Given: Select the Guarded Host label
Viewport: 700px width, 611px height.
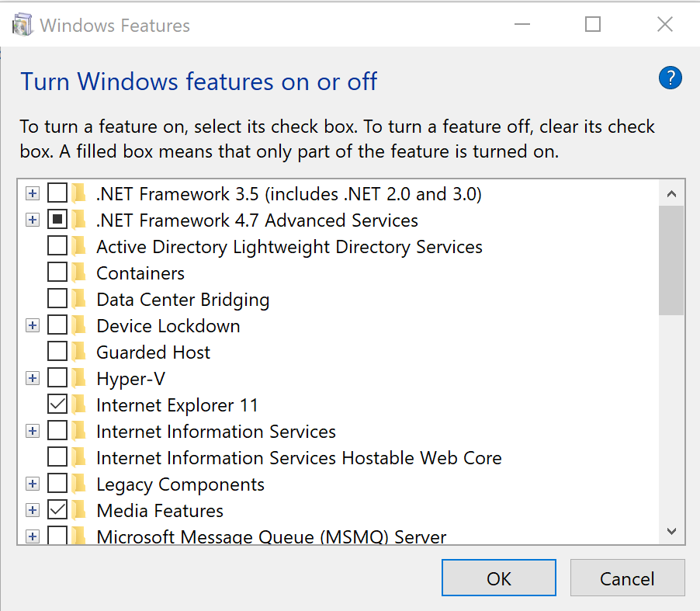Looking at the screenshot, I should (x=153, y=352).
